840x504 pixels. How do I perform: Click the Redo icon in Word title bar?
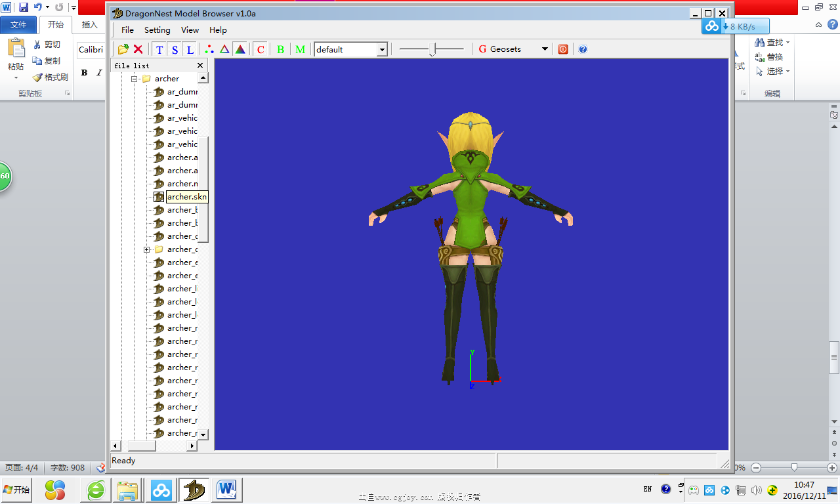[59, 7]
